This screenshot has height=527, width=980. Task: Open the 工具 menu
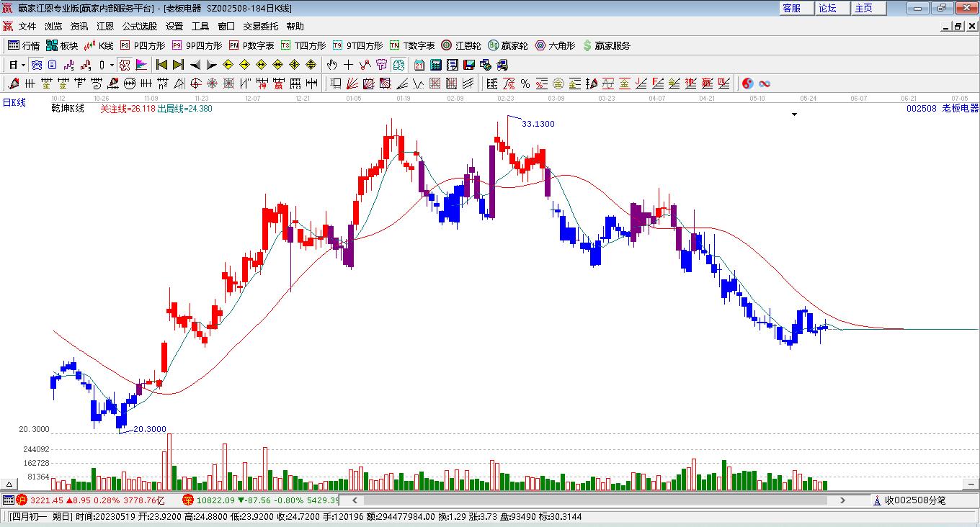click(x=200, y=27)
